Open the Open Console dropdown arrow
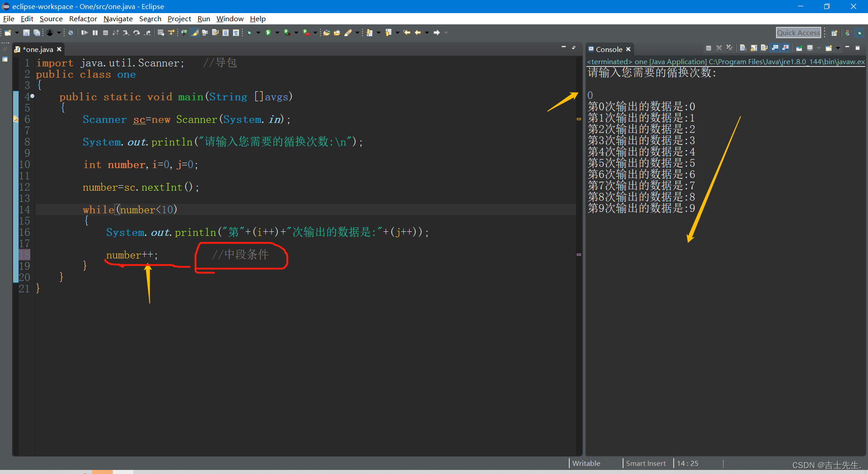 pos(838,48)
